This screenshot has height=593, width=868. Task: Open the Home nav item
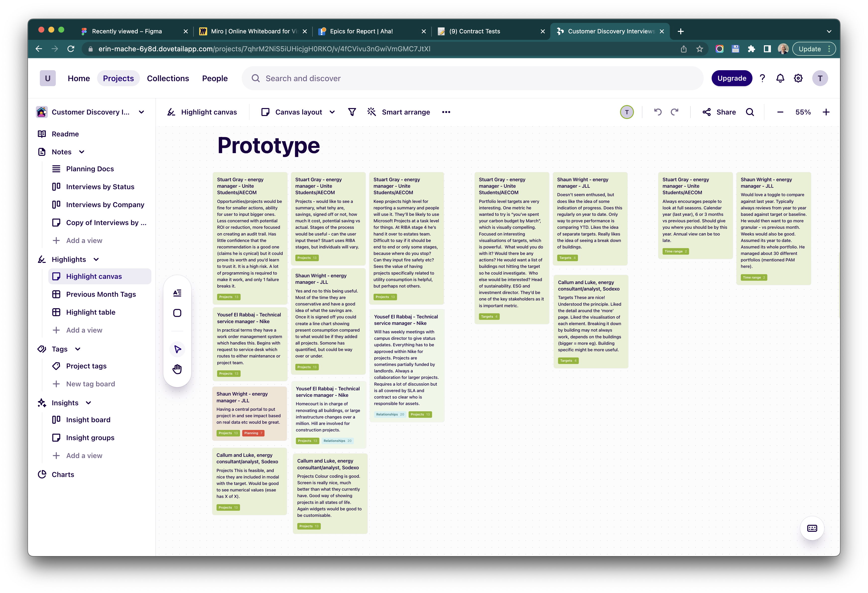point(79,78)
